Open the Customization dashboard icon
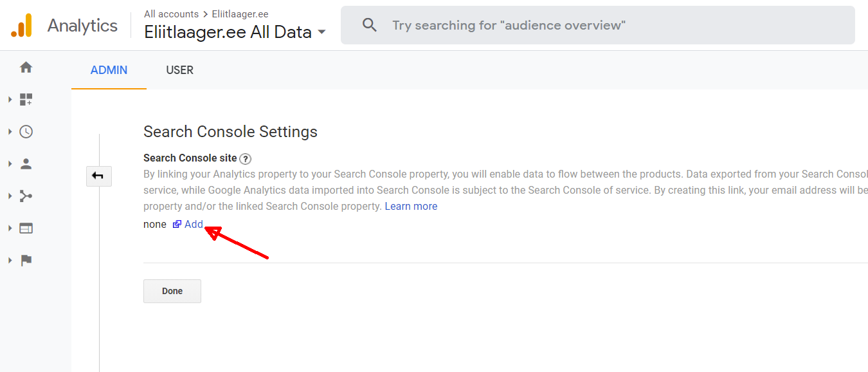The image size is (868, 372). tap(26, 100)
